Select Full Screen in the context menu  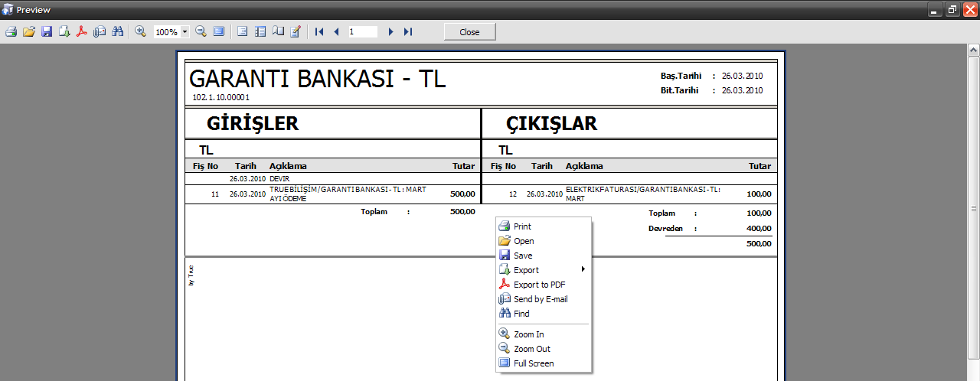534,363
